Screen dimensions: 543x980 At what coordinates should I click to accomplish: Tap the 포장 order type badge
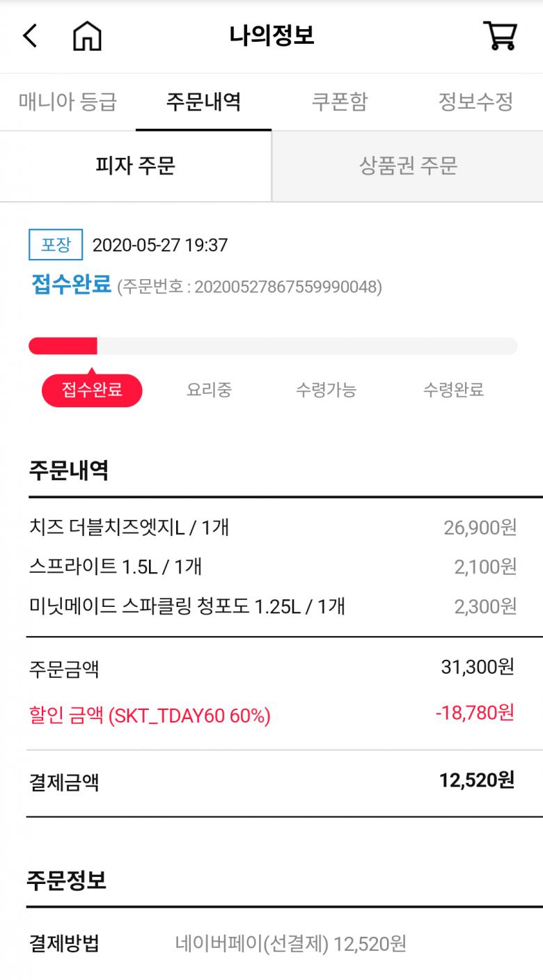[56, 244]
